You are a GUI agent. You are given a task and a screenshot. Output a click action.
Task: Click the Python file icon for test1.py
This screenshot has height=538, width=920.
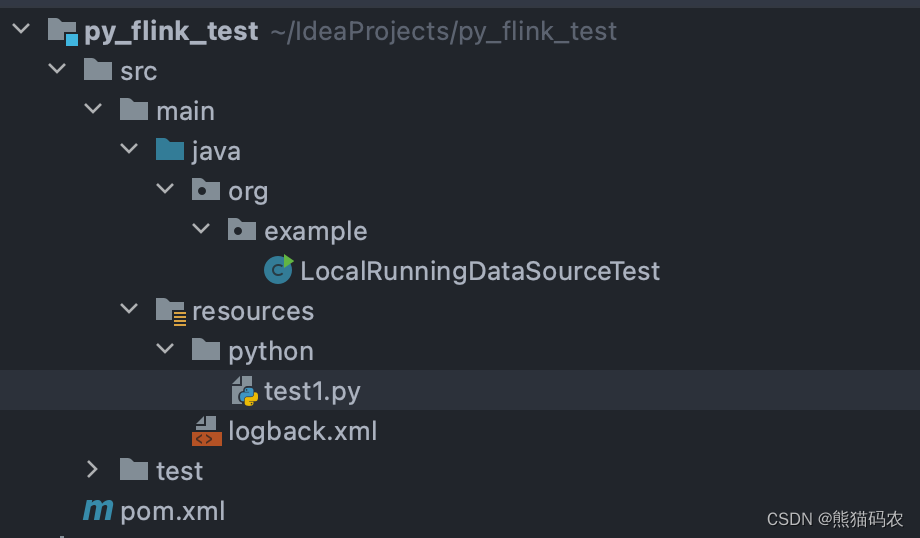[244, 391]
